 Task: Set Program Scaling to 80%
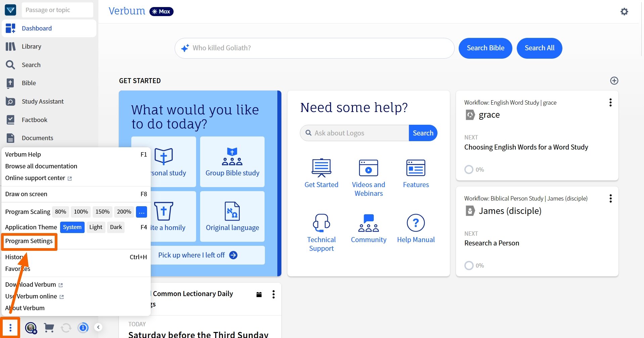[x=60, y=212]
